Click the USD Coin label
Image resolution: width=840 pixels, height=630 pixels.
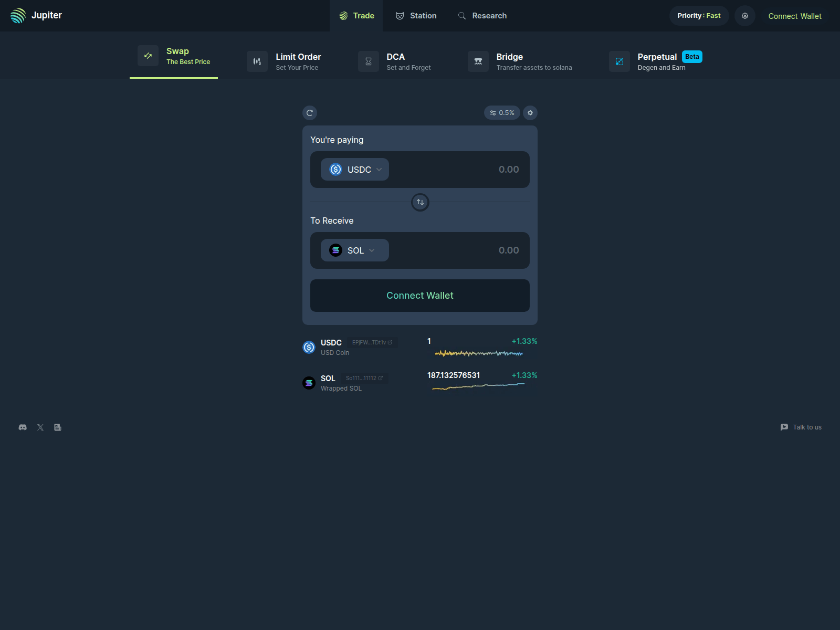coord(335,353)
